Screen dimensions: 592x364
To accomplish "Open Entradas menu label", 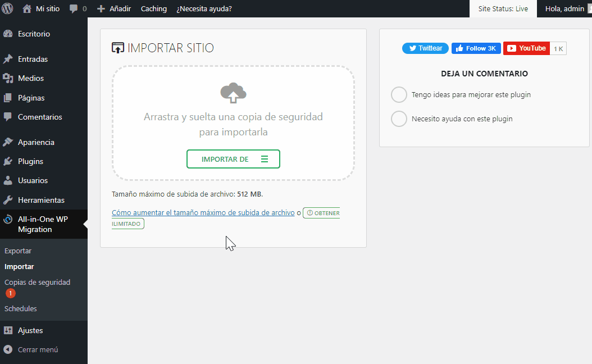I will click(x=33, y=59).
